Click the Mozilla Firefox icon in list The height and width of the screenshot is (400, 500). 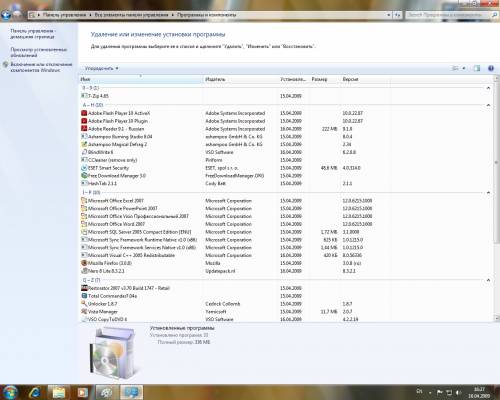click(84, 263)
